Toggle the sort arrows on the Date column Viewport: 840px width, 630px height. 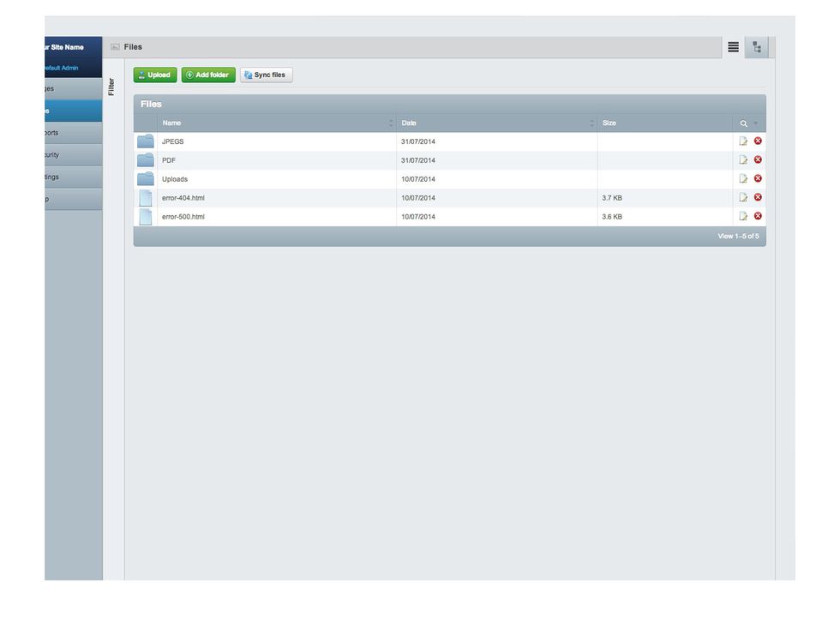click(x=591, y=123)
